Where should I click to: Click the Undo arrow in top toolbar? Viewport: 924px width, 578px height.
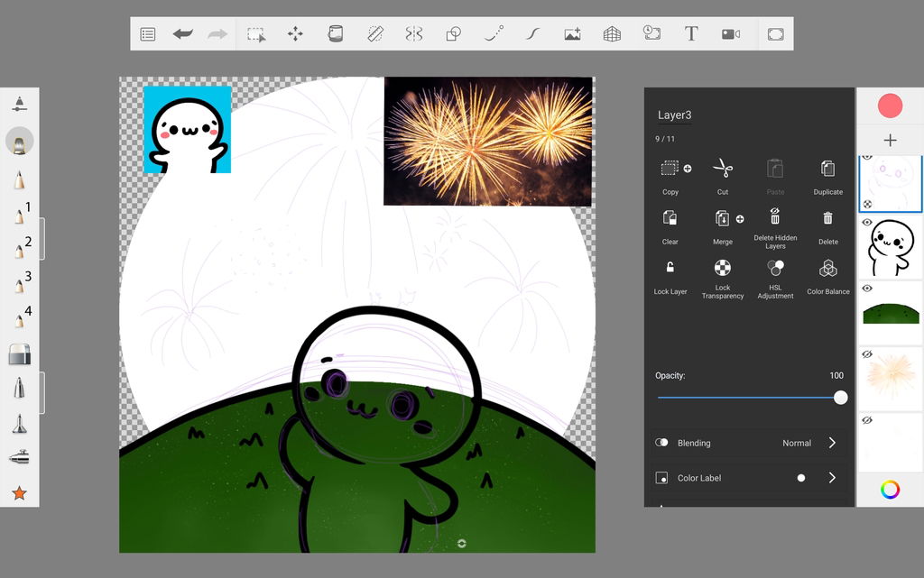183,34
